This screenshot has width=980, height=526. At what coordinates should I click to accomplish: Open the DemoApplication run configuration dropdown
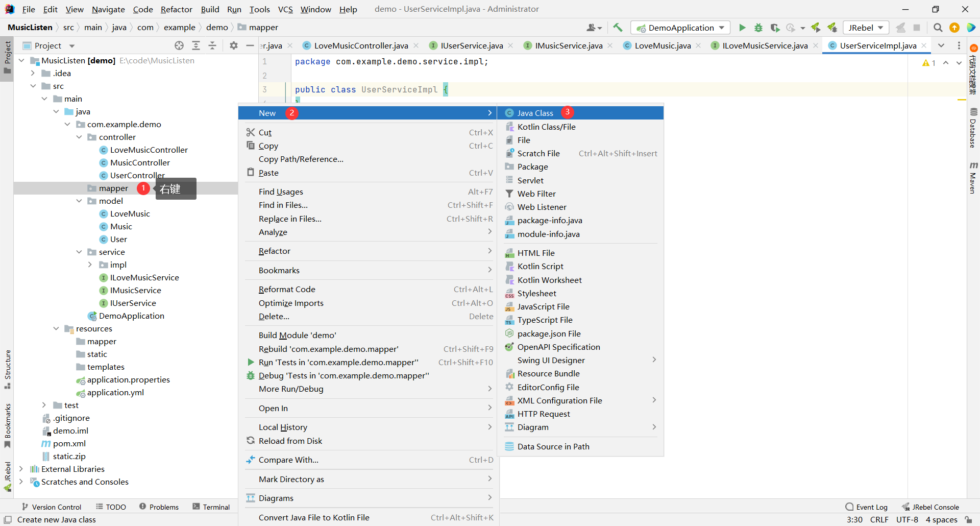[x=680, y=28]
